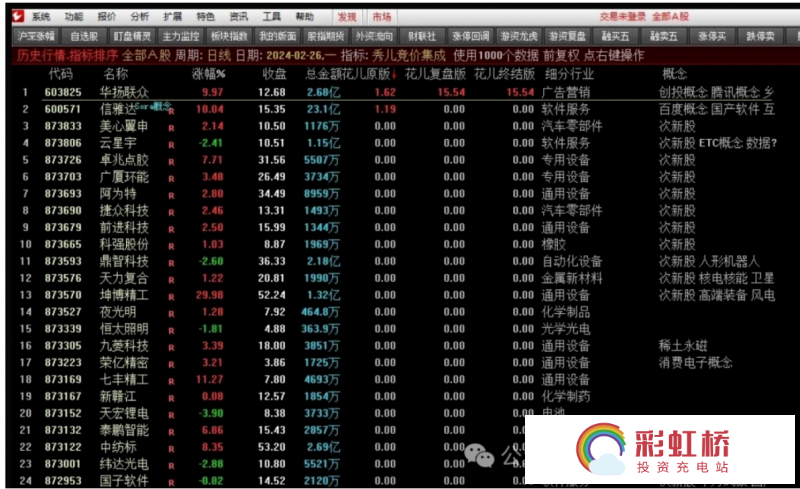Open the 工具 menu

[271, 17]
